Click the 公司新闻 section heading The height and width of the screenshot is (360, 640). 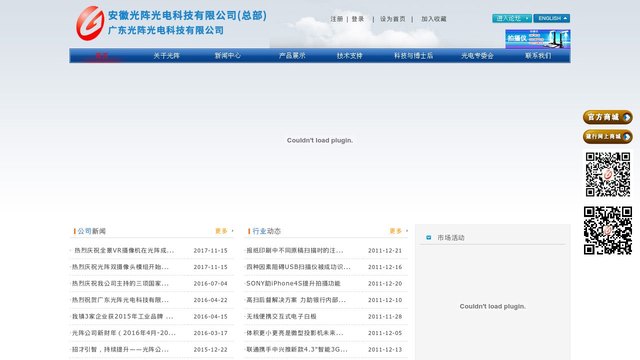point(91,231)
